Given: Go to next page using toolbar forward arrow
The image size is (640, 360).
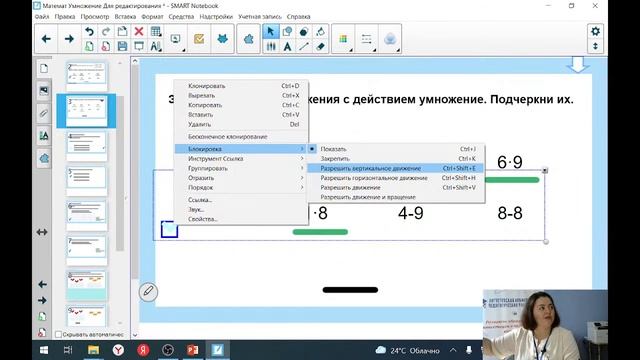Looking at the screenshot, I should point(69,39).
